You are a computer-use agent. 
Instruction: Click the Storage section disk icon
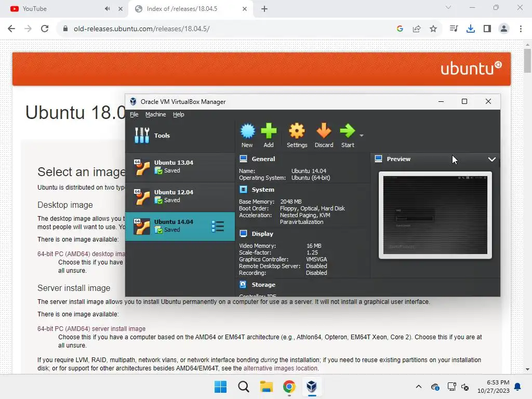(x=243, y=284)
